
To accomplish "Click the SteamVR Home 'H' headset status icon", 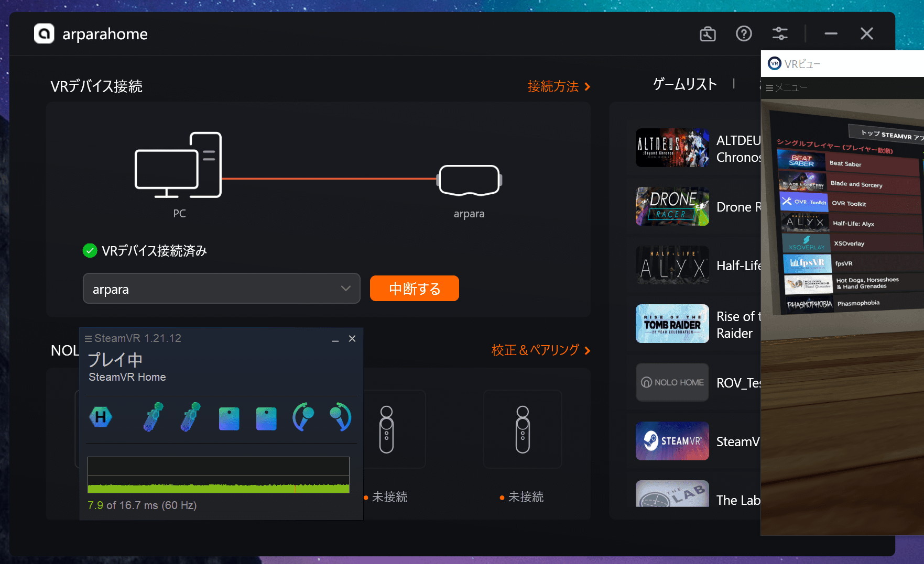I will [101, 417].
